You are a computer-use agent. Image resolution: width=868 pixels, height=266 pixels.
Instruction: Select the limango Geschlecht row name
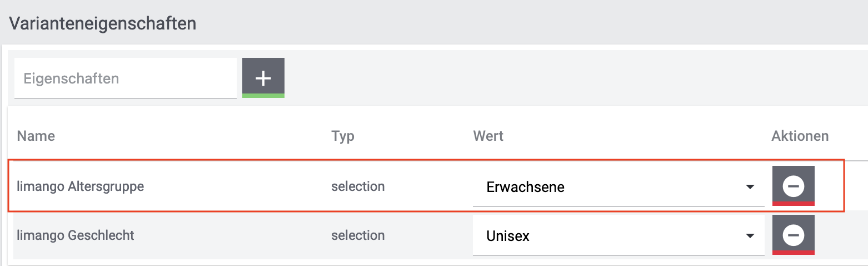tap(76, 235)
